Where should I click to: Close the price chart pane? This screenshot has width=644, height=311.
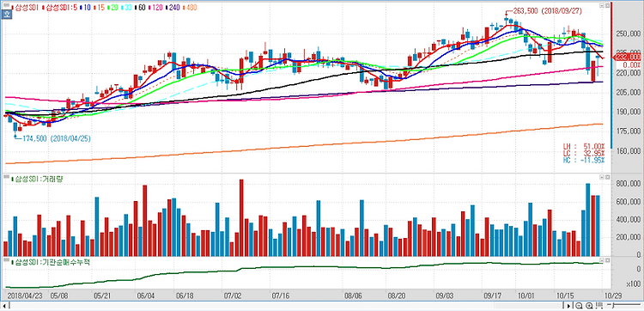pyautogui.click(x=606, y=6)
